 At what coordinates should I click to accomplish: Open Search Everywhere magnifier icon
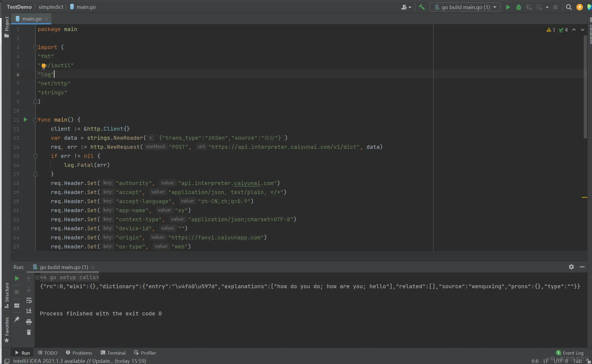[569, 7]
